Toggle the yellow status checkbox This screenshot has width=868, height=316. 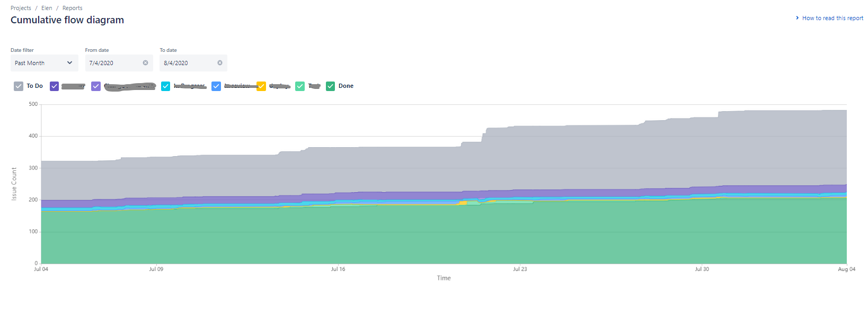click(x=261, y=86)
